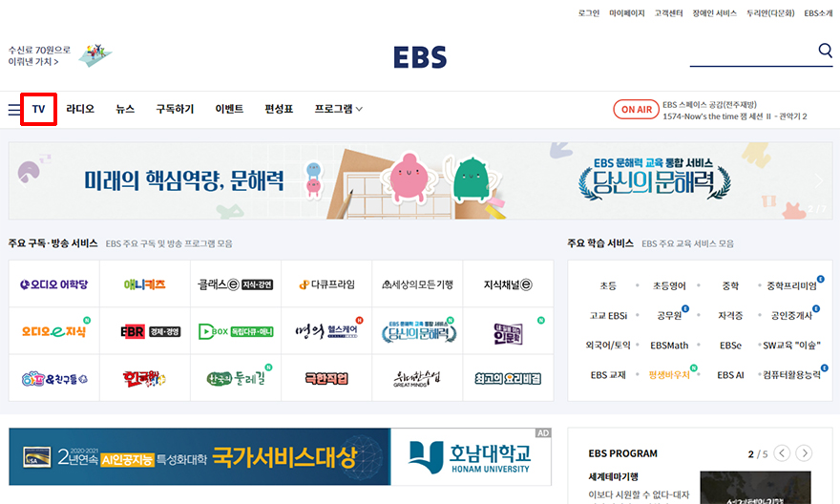Click the 로그인 link
840x504 pixels.
589,12
